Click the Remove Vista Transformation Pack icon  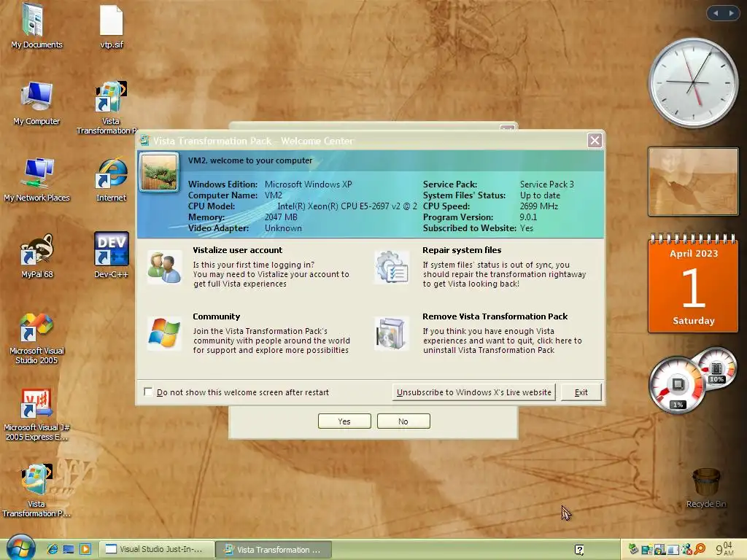coord(391,333)
